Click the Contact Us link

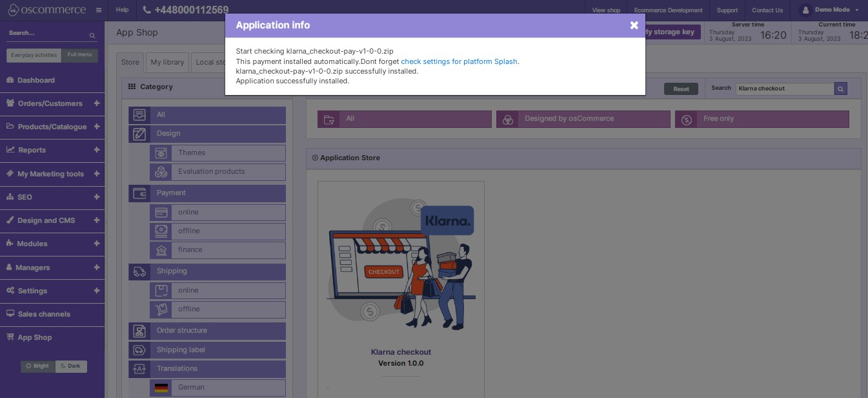pos(767,10)
